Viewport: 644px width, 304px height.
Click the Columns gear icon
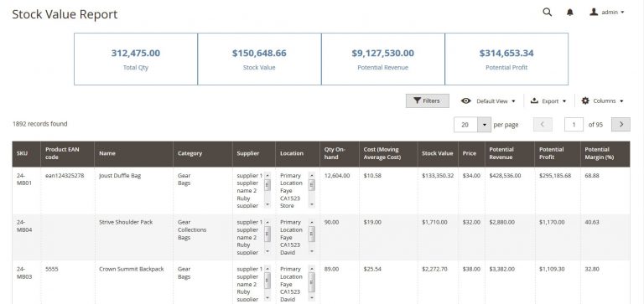[585, 101]
